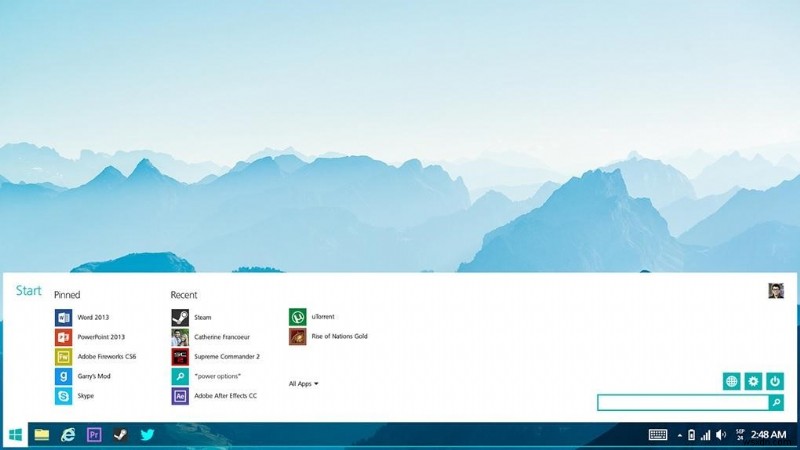Open the uTorrent icon

297,317
